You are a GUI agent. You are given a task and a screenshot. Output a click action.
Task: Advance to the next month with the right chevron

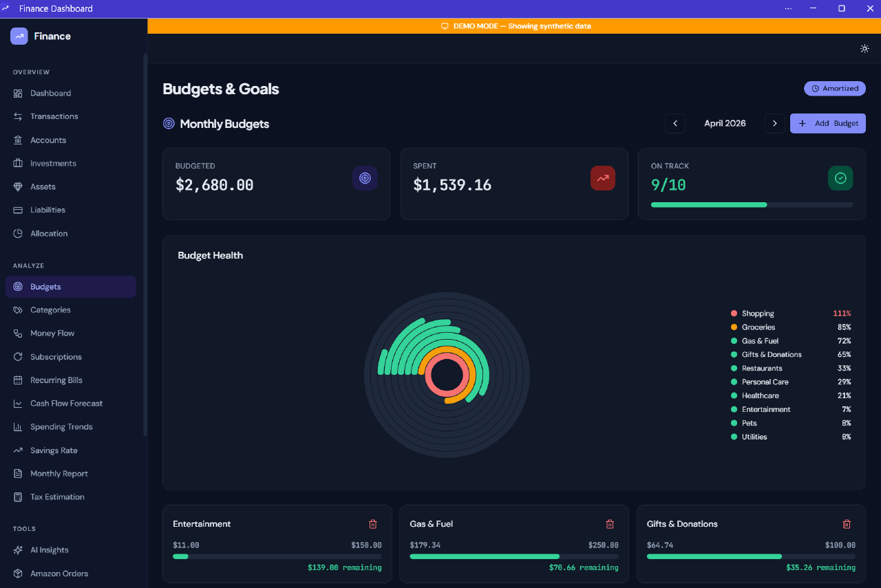coord(774,123)
